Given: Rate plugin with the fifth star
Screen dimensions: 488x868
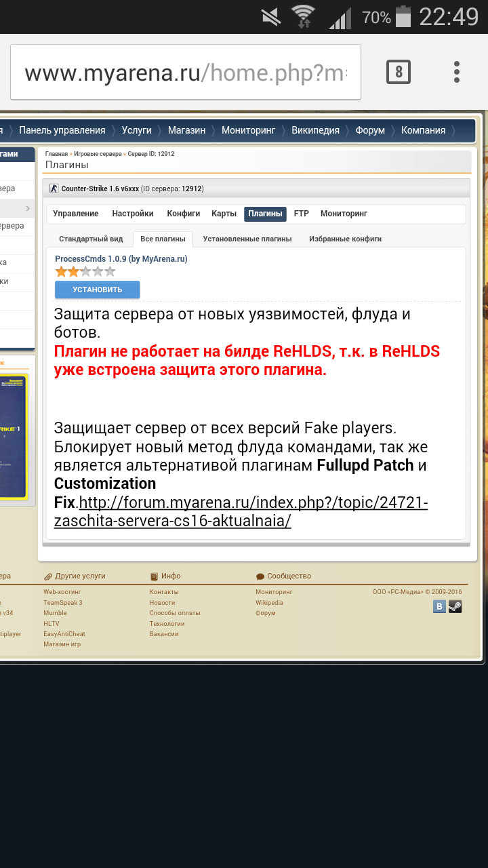Looking at the screenshot, I should click(110, 271).
